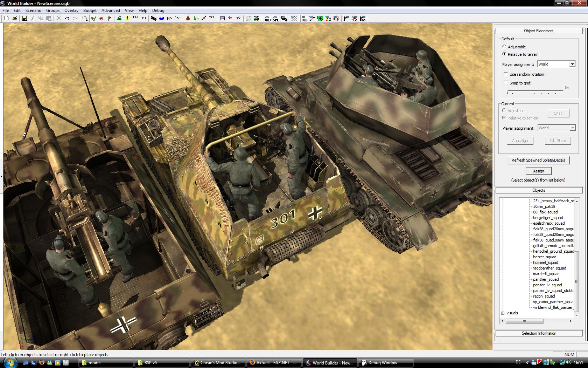
Task: Open the File menu
Action: click(6, 10)
